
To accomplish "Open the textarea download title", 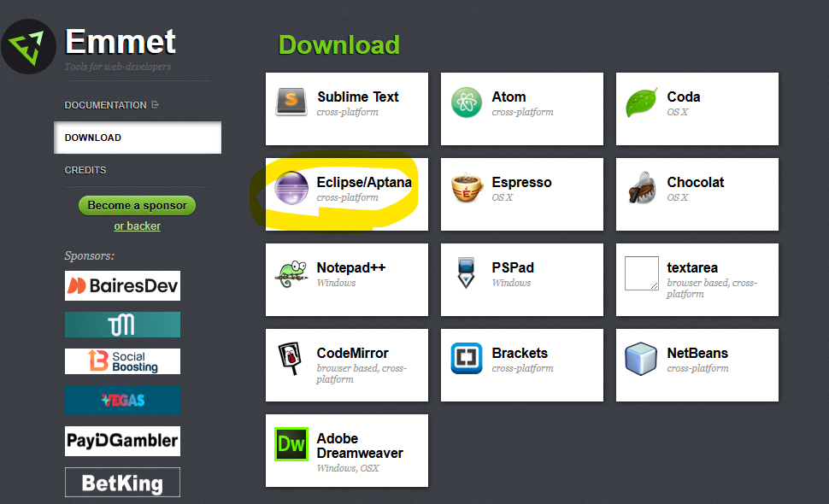I will pyautogui.click(x=692, y=267).
